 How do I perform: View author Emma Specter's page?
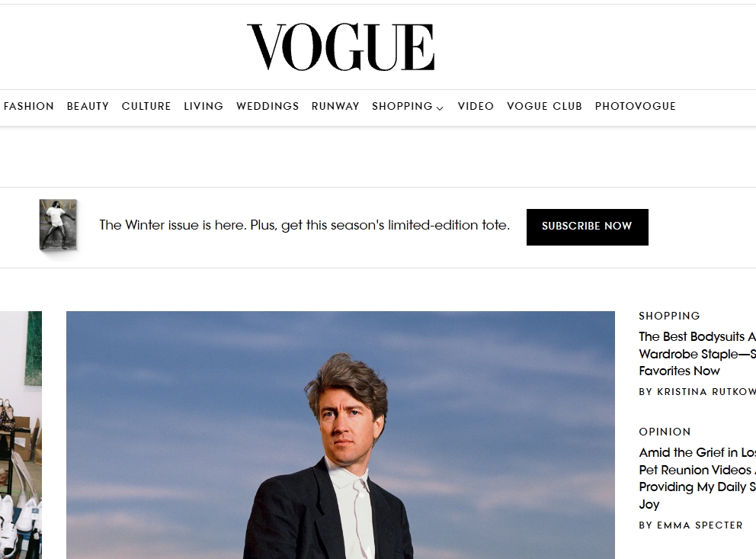pyautogui.click(x=690, y=525)
